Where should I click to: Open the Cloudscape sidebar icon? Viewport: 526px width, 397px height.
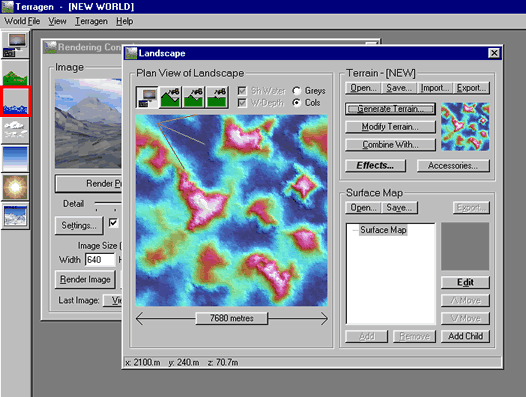click(x=15, y=130)
